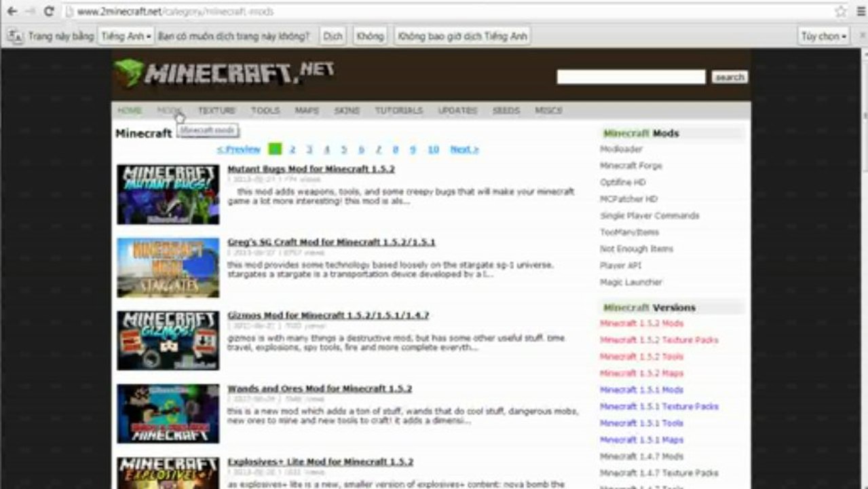This screenshot has width=868, height=489.
Task: Click the translate bar icon
Action: tap(15, 36)
